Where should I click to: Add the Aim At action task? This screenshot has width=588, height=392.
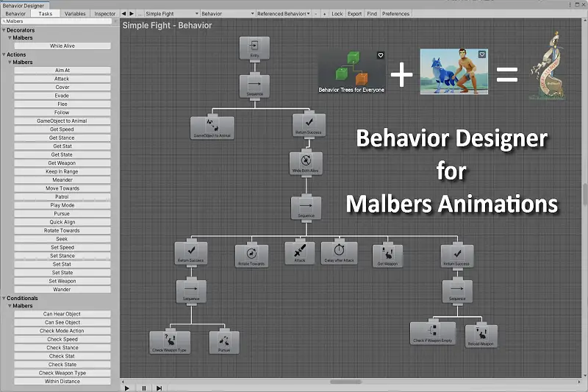62,71
